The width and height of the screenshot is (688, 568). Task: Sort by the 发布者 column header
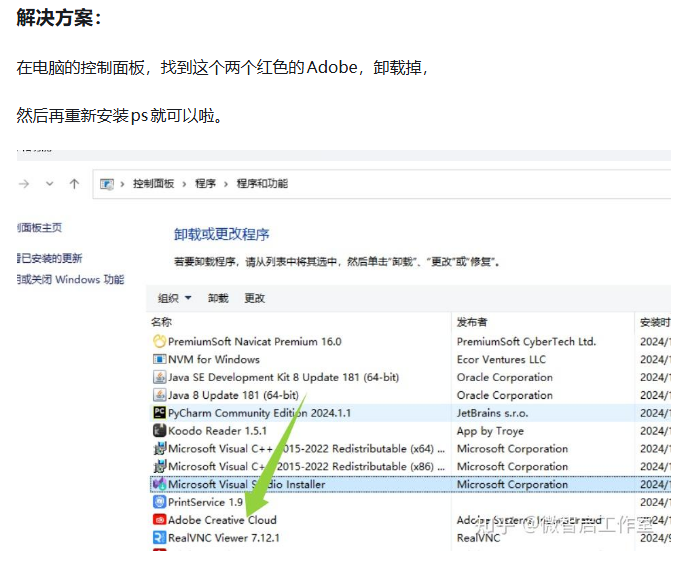[472, 322]
